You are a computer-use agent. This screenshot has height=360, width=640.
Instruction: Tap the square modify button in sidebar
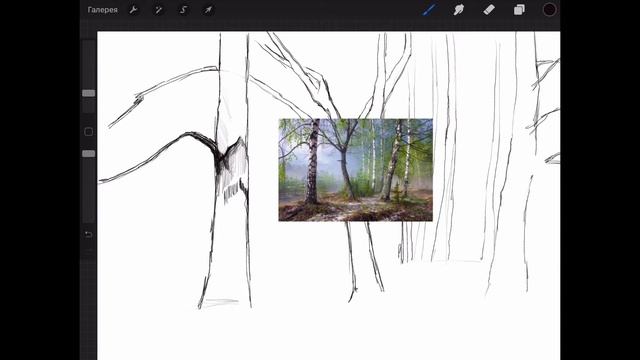(89, 131)
